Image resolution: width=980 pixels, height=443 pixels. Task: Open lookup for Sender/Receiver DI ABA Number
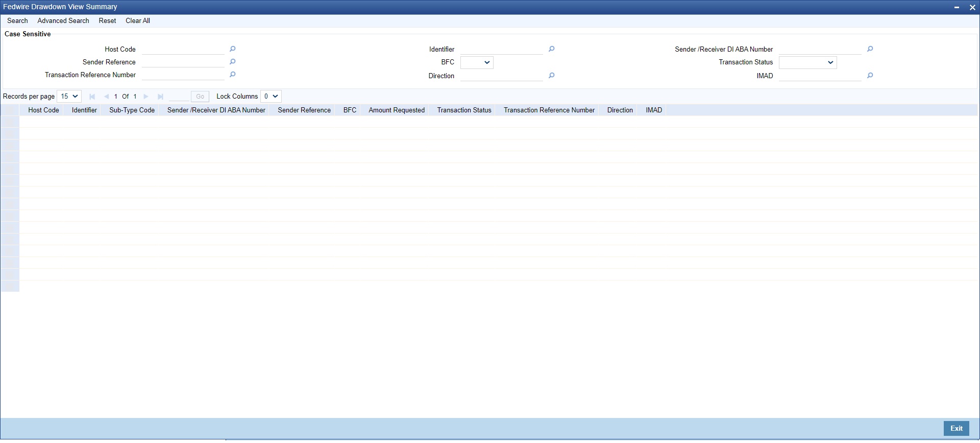(870, 49)
